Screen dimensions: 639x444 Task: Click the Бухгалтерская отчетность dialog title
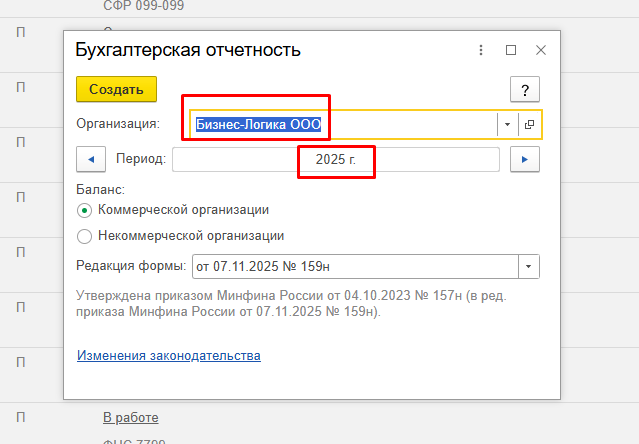pos(188,50)
